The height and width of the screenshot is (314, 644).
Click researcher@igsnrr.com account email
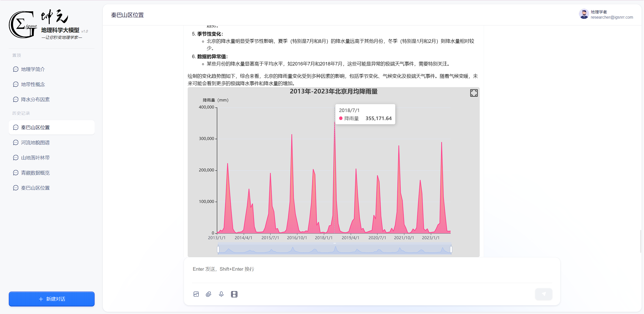pos(612,17)
